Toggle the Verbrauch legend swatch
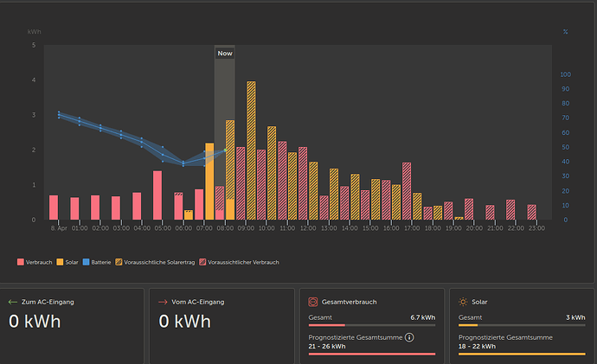 (21, 262)
